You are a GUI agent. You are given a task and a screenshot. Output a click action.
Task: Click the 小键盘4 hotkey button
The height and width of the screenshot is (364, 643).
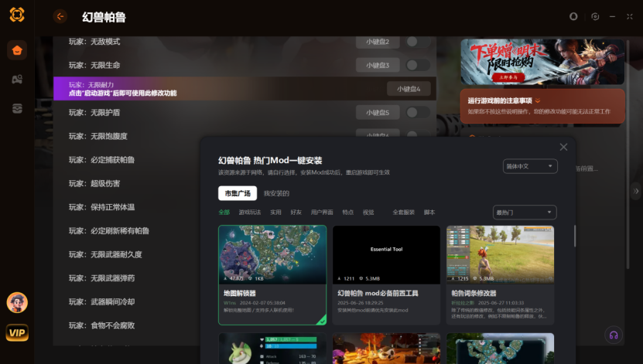pyautogui.click(x=409, y=89)
